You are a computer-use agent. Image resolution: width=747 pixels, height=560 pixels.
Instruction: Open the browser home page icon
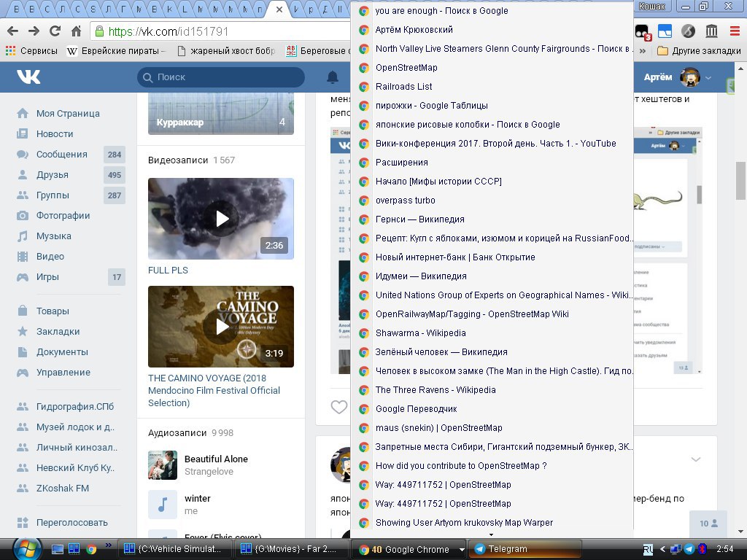76,31
